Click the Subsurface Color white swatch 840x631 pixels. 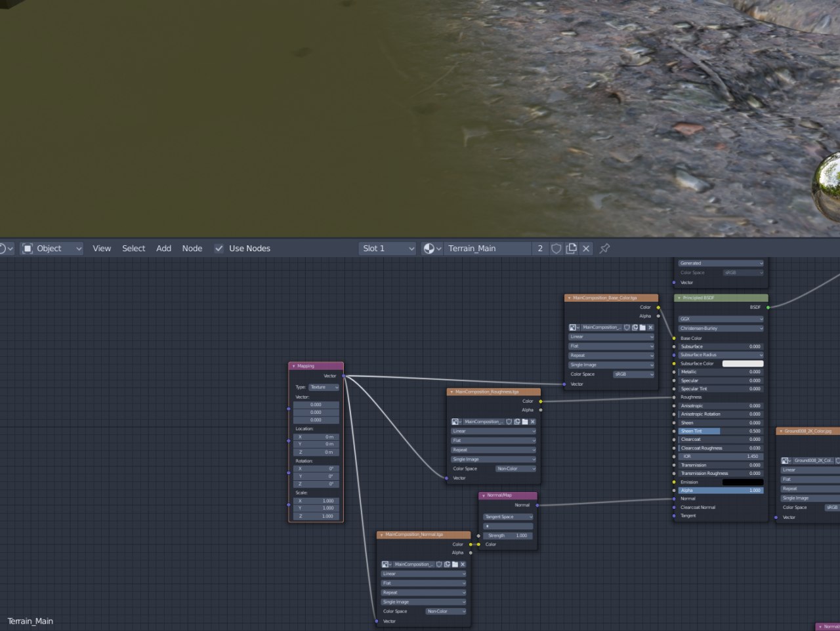743,363
